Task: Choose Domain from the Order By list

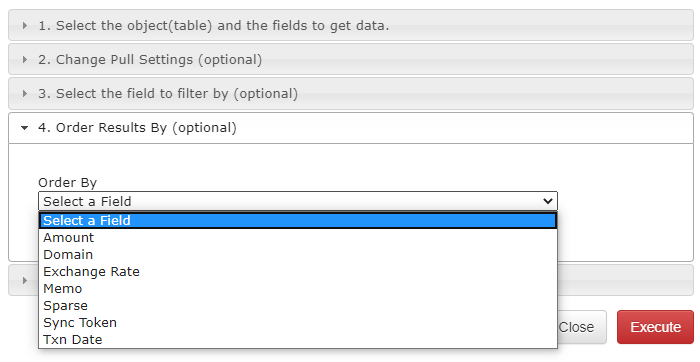Action: (298, 255)
